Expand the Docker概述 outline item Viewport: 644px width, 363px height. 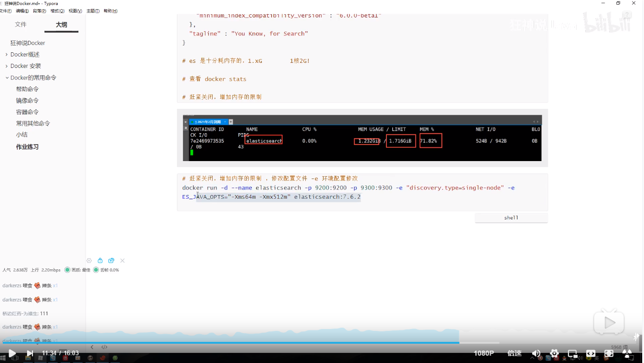pos(6,55)
